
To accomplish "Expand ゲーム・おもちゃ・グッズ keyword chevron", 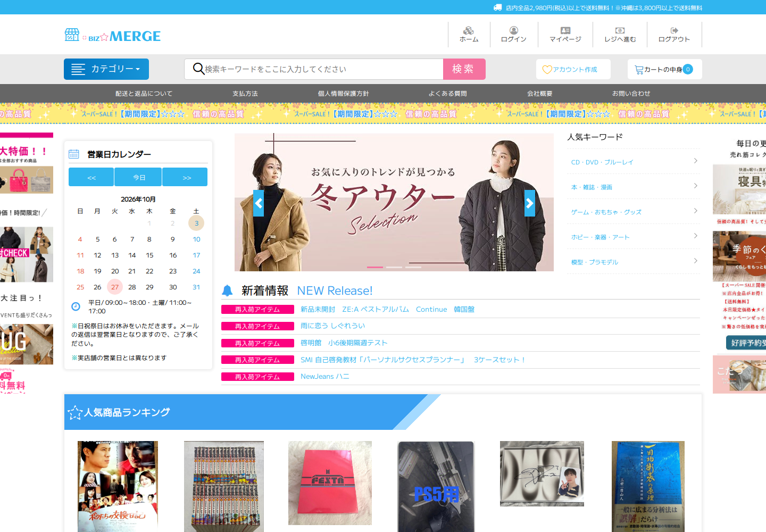I will pyautogui.click(x=696, y=211).
